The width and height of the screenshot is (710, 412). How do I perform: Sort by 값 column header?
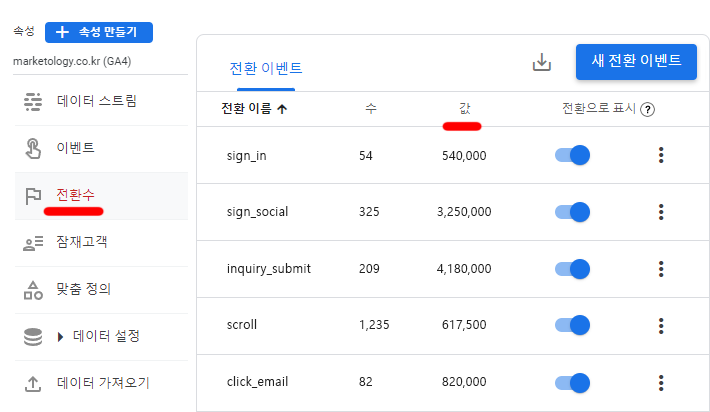tap(465, 109)
